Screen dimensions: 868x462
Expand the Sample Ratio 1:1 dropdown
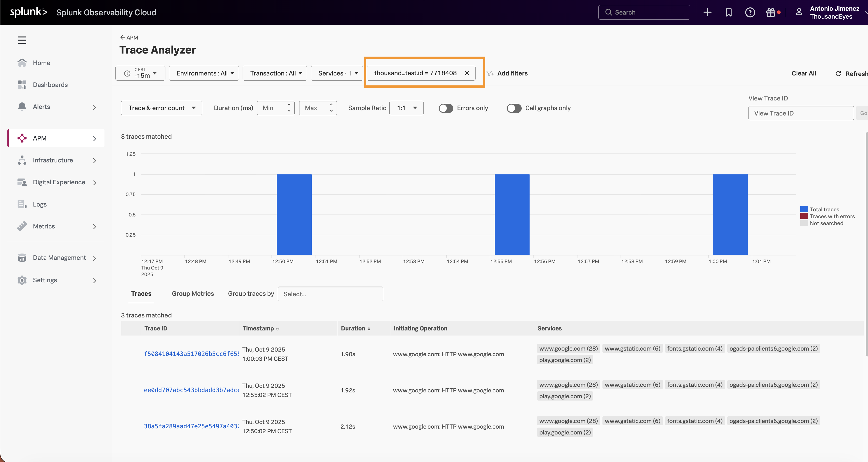406,108
